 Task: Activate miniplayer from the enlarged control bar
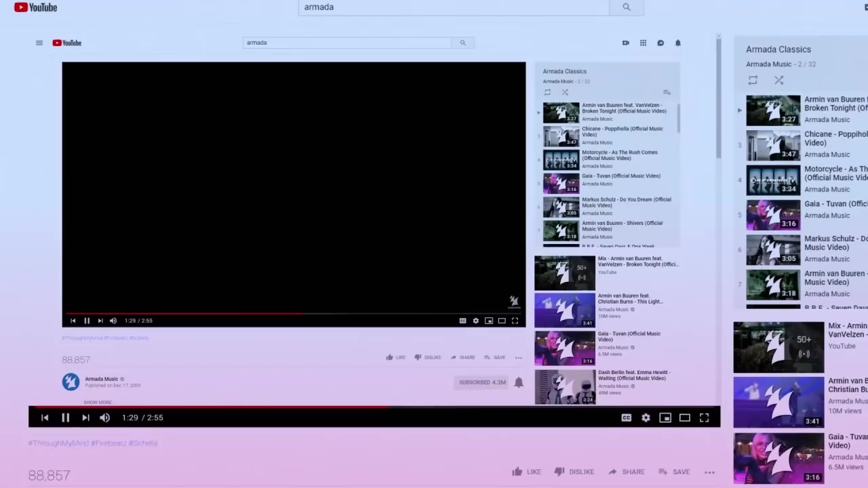coord(665,418)
